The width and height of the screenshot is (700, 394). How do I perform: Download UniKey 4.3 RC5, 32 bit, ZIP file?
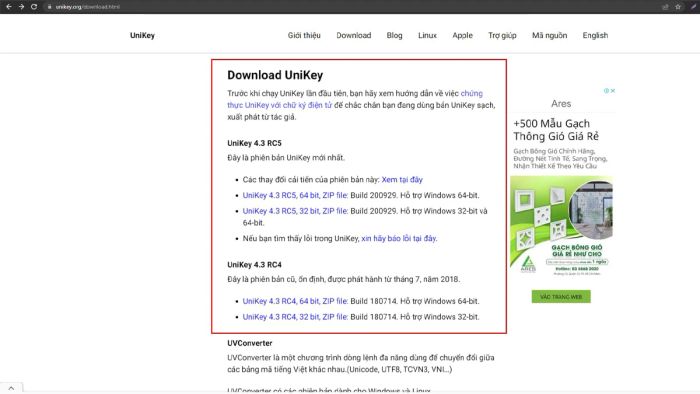pos(295,211)
